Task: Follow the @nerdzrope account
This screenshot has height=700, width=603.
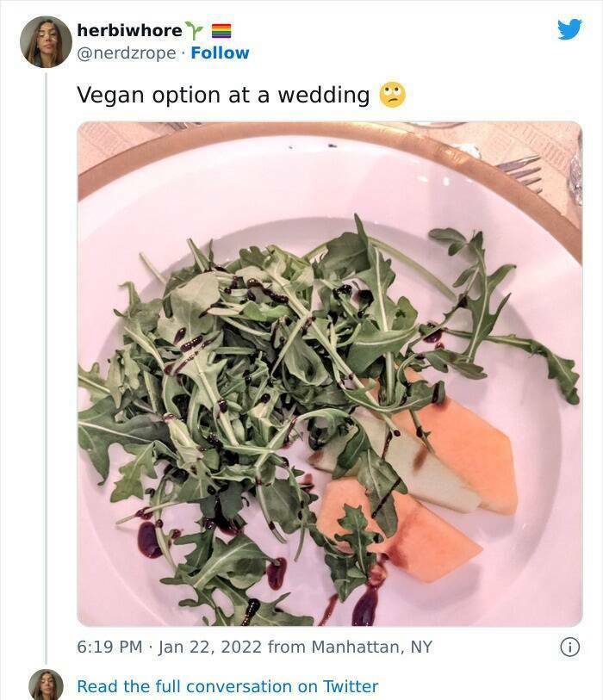Action: click(x=220, y=53)
